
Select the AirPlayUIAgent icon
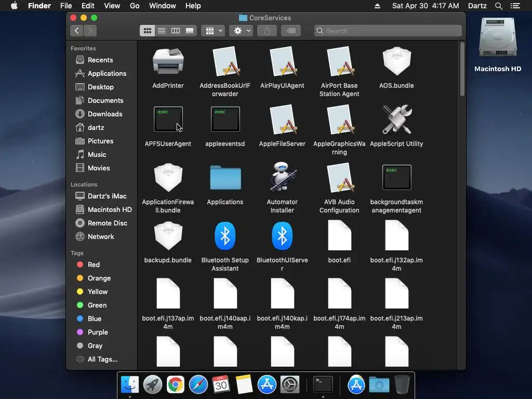pos(282,61)
